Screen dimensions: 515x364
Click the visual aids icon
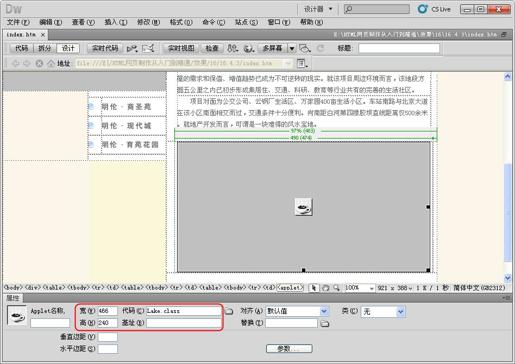(305, 49)
